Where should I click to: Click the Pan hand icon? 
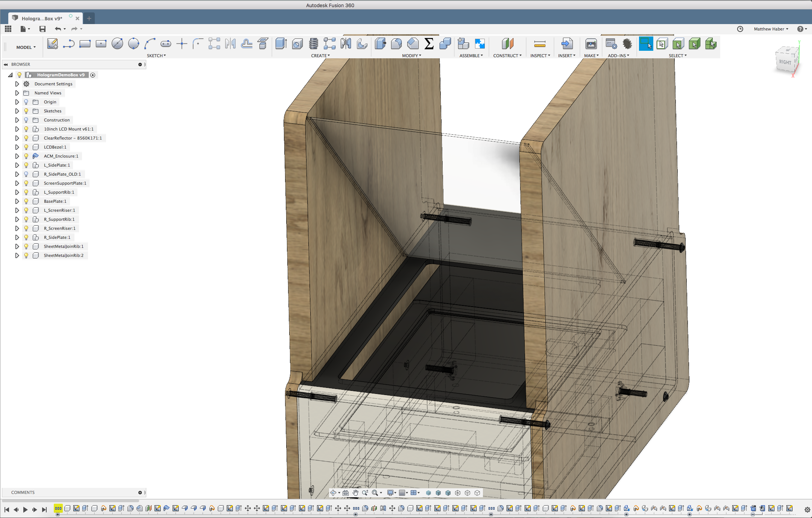coord(355,493)
